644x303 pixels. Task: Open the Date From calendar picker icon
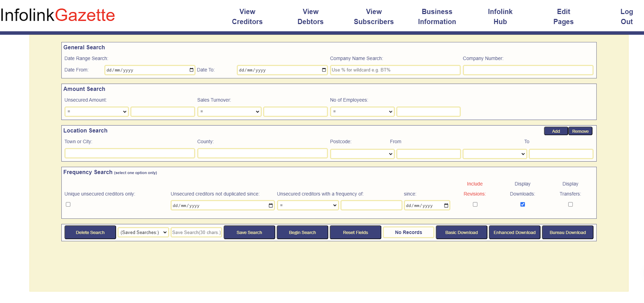point(191,70)
